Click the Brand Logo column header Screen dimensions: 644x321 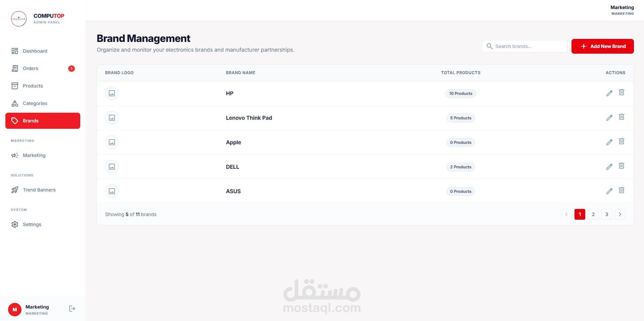pyautogui.click(x=119, y=73)
